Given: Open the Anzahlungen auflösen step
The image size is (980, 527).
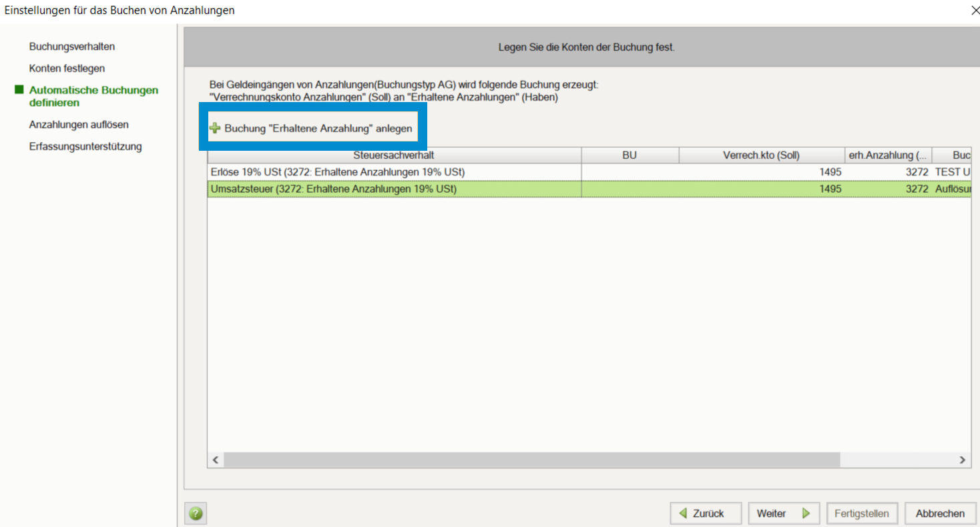Looking at the screenshot, I should coord(79,125).
